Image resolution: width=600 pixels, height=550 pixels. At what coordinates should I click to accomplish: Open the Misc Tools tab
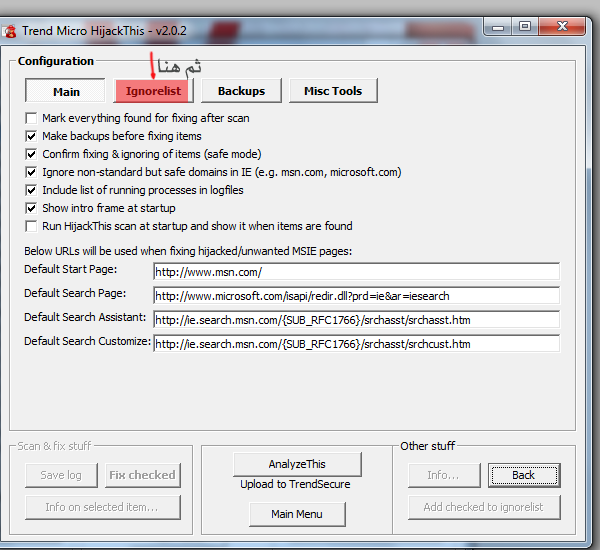333,91
